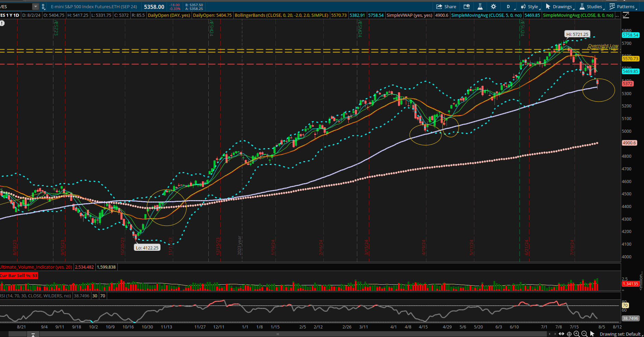Viewport: 644px width, 337px height.
Task: Click the bottom-left panel expand arrow icon
Action: point(33,334)
